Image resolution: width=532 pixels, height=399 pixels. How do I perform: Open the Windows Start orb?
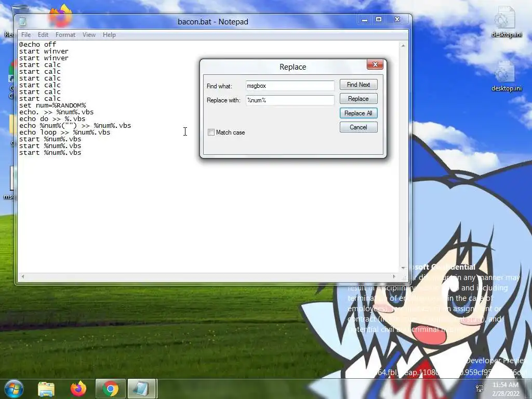click(x=14, y=389)
